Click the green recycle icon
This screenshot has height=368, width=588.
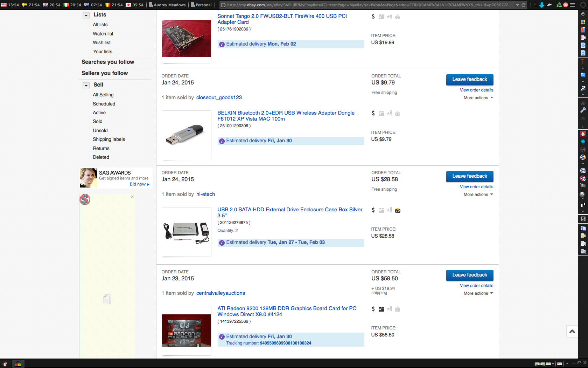pos(559,5)
